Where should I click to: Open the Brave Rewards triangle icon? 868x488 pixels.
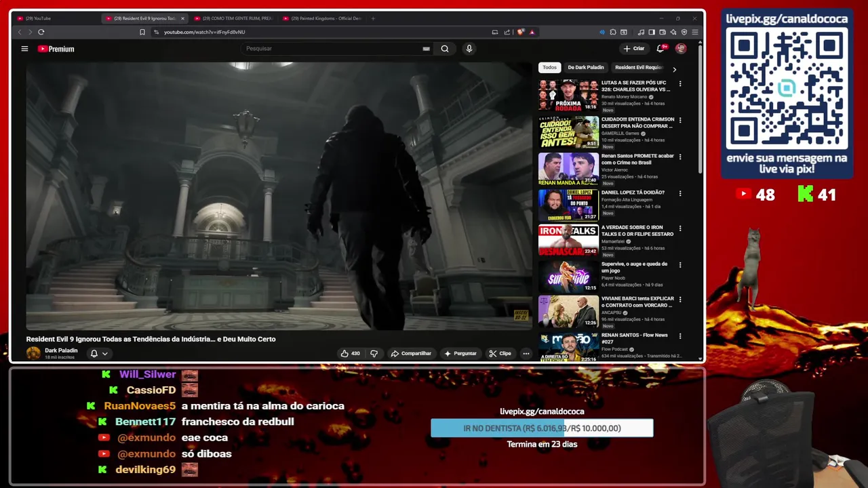click(x=532, y=32)
